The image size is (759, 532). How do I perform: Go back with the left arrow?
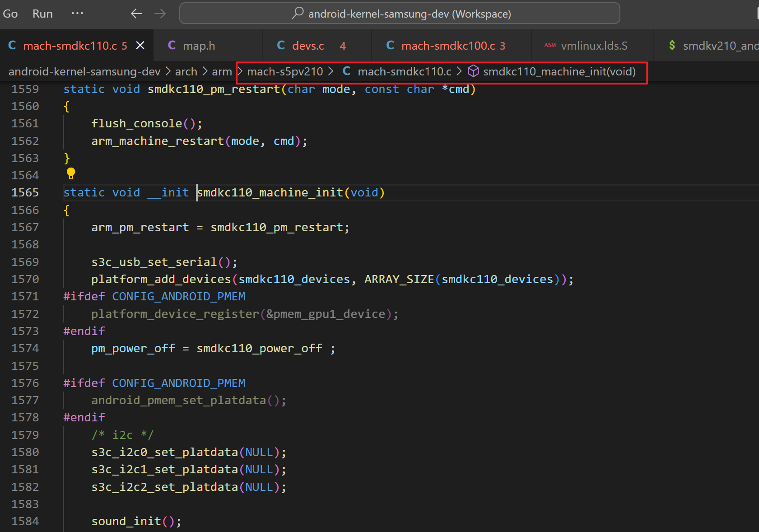tap(136, 14)
